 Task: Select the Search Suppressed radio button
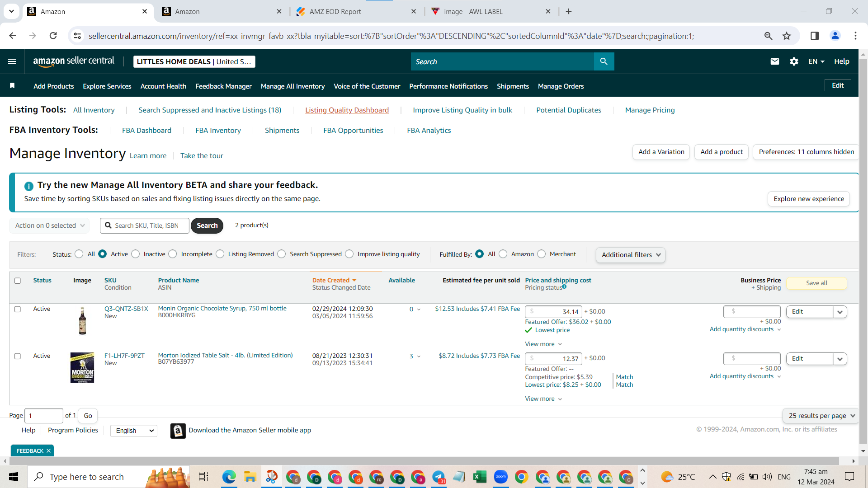point(282,254)
